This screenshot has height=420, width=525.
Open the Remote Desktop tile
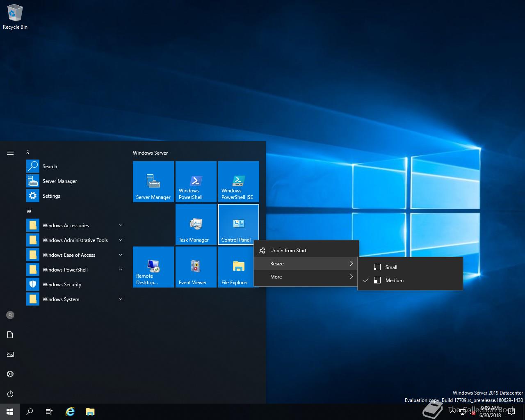click(x=153, y=267)
